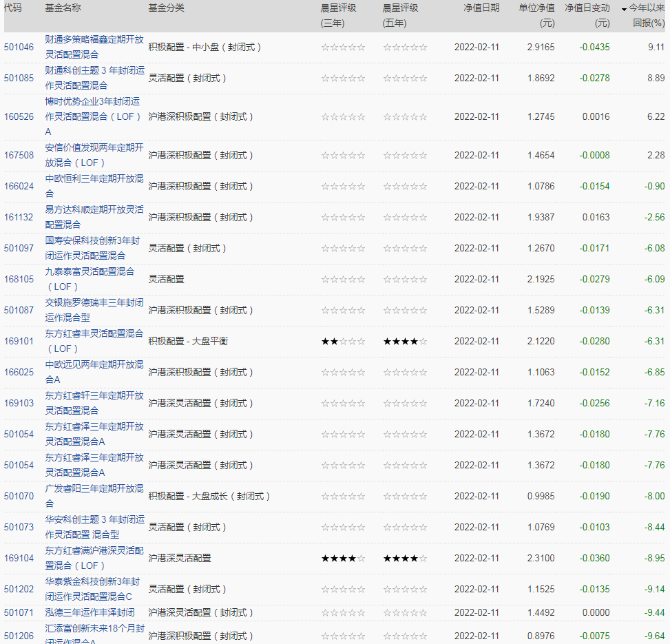Open 广发睿阳三年定期开放混合 fund
670x644 pixels.
[94, 496]
